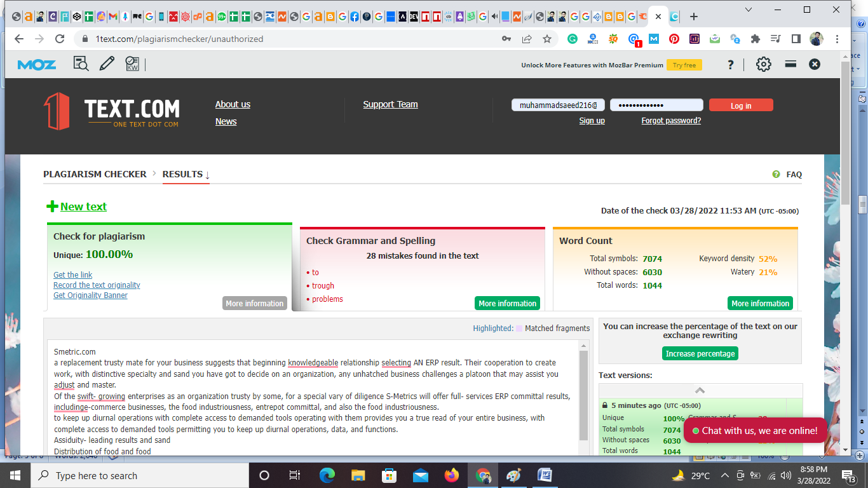Open Microsoft Edge from taskbar
The image size is (868, 488).
pyautogui.click(x=327, y=475)
